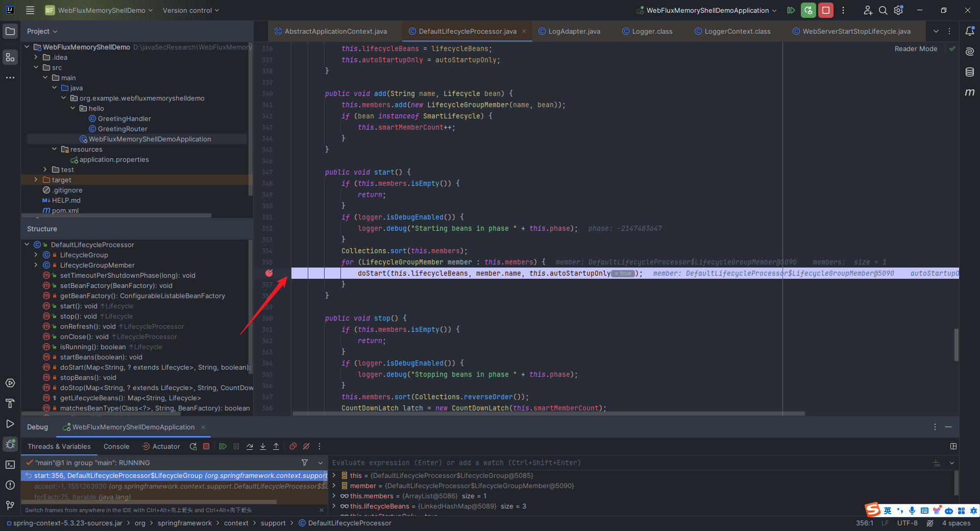
Task: Click Resume Program in the debug toolbar
Action: tap(223, 446)
